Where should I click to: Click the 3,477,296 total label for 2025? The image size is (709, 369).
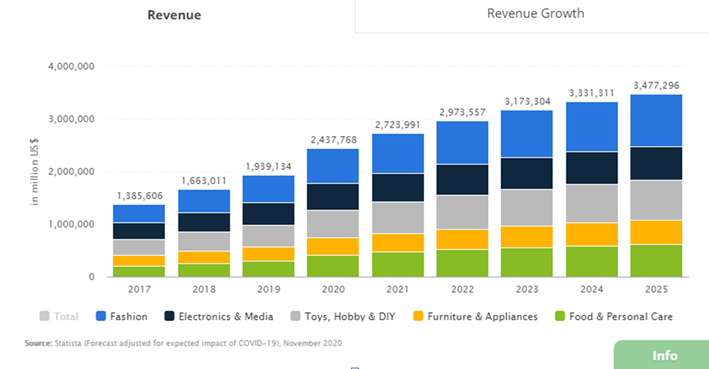(x=656, y=85)
